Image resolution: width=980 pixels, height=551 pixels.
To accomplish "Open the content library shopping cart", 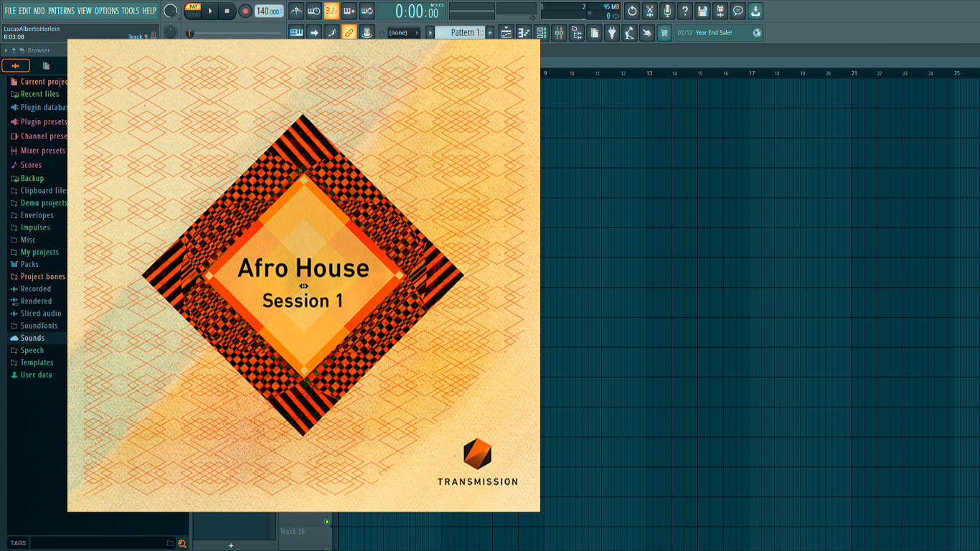I will coord(664,32).
